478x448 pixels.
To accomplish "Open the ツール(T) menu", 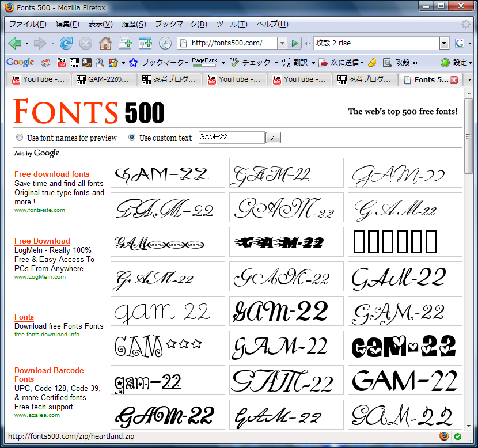I will [232, 24].
